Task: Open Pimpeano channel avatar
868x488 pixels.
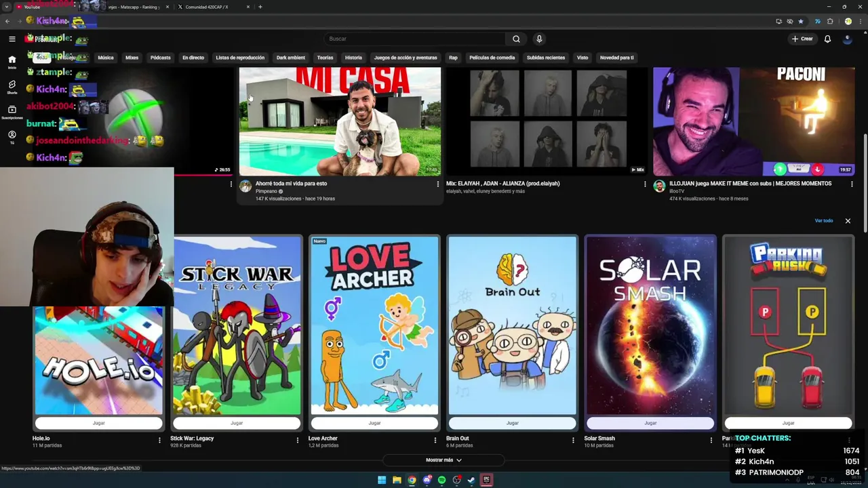Action: click(245, 186)
